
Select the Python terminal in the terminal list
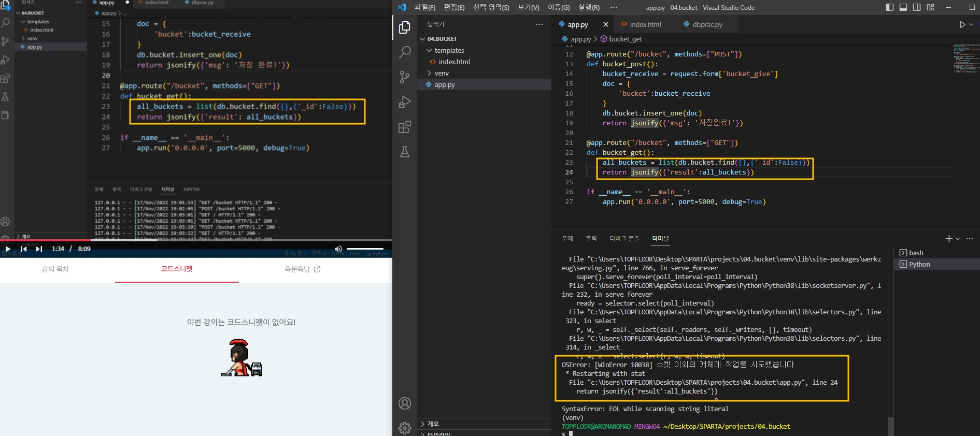pos(936,264)
